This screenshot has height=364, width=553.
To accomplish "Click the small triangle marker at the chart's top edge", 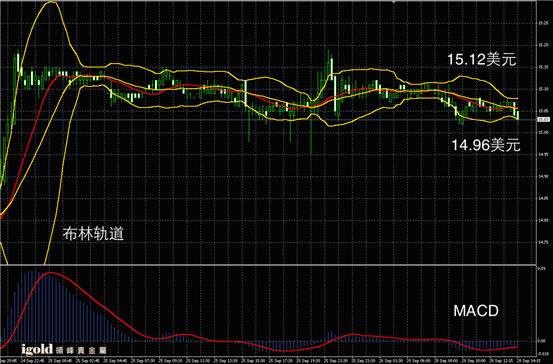I will tap(394, 1).
